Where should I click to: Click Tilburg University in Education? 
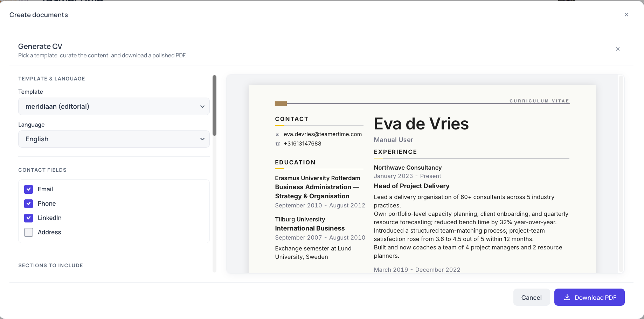(300, 219)
